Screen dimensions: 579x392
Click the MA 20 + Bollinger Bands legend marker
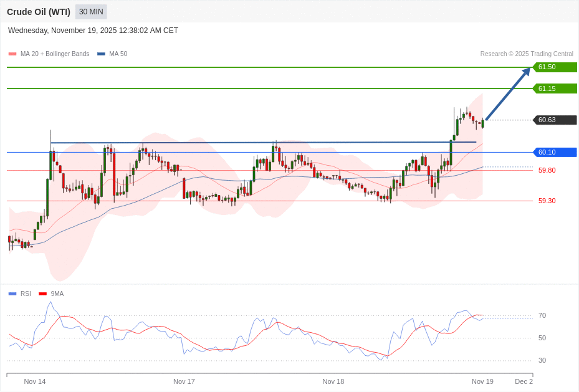coord(12,54)
